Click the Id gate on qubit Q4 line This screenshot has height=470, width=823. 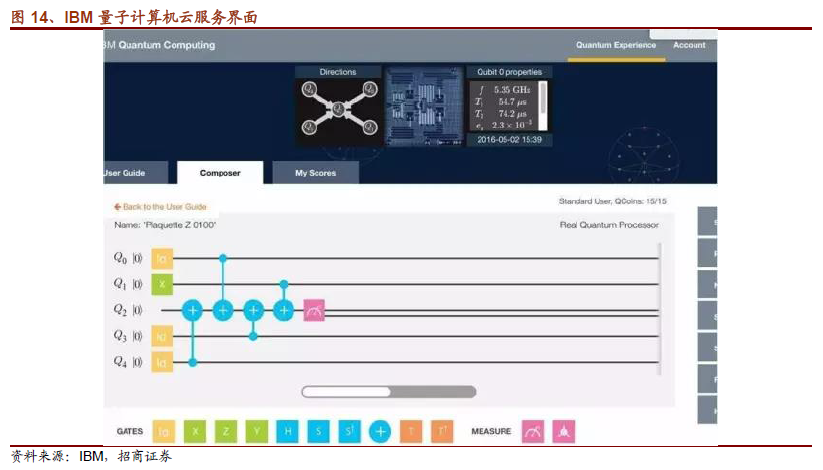tap(162, 362)
